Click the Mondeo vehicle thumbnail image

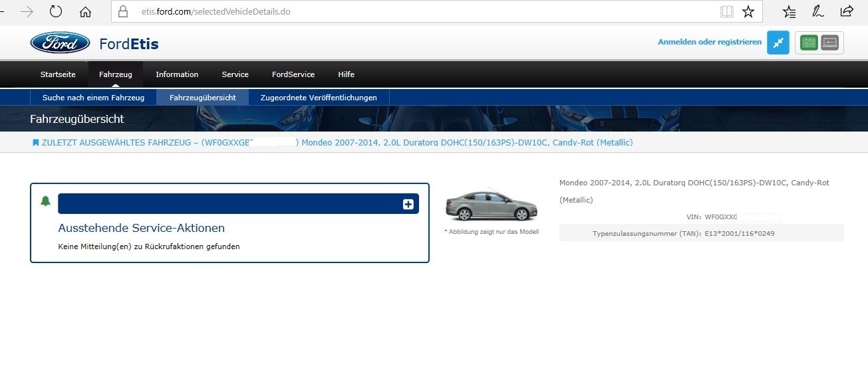coord(491,205)
